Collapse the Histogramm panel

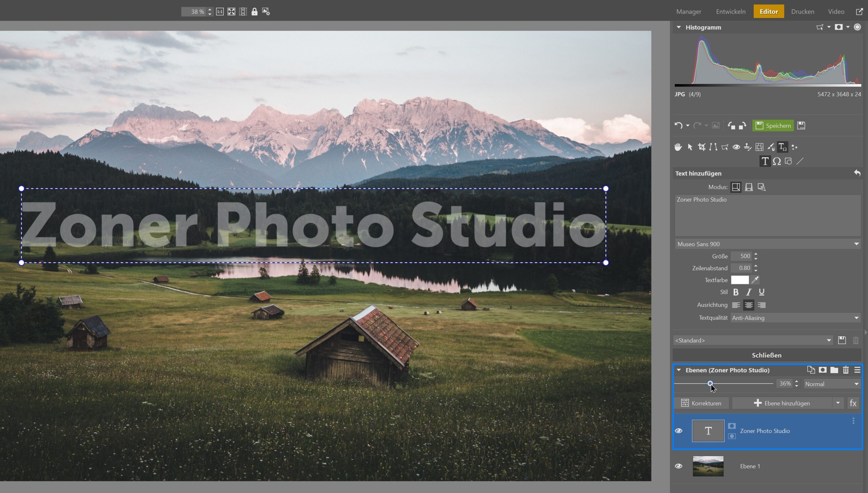pyautogui.click(x=679, y=27)
